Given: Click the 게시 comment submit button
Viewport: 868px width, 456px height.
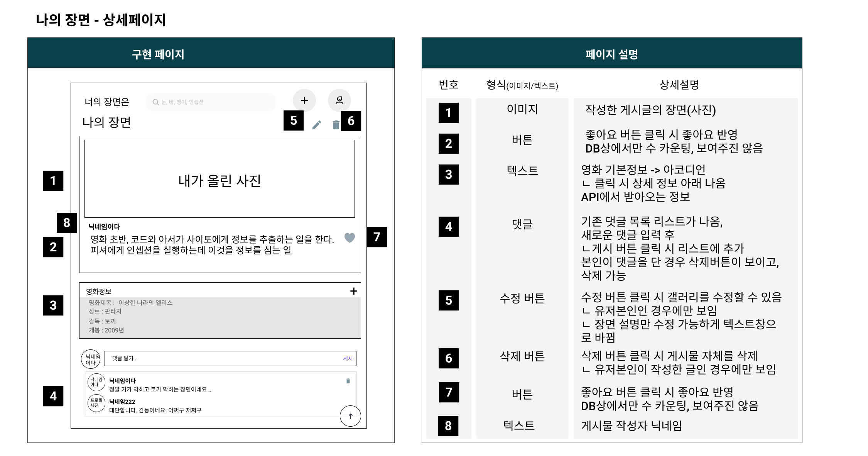Looking at the screenshot, I should pyautogui.click(x=348, y=358).
